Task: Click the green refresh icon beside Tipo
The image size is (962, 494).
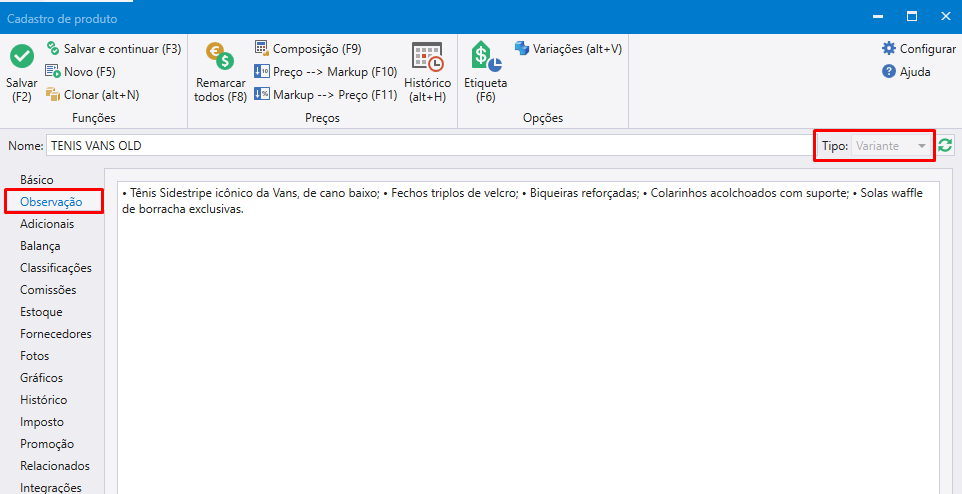Action: click(945, 146)
